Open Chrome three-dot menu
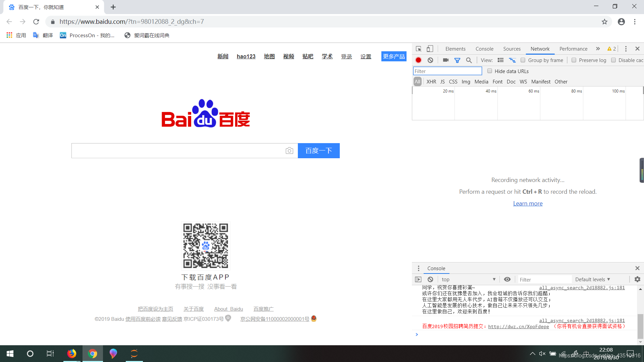 [x=635, y=22]
